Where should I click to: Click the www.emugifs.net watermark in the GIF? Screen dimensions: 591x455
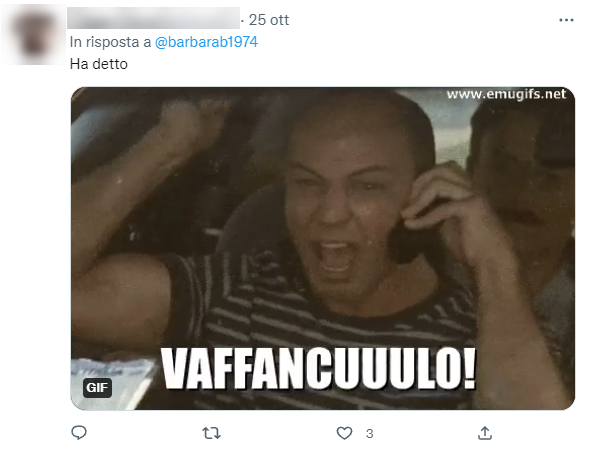506,94
